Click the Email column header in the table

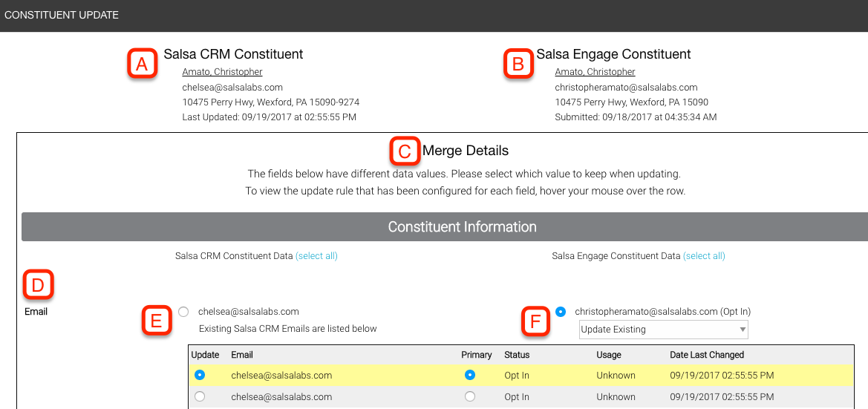pyautogui.click(x=242, y=355)
